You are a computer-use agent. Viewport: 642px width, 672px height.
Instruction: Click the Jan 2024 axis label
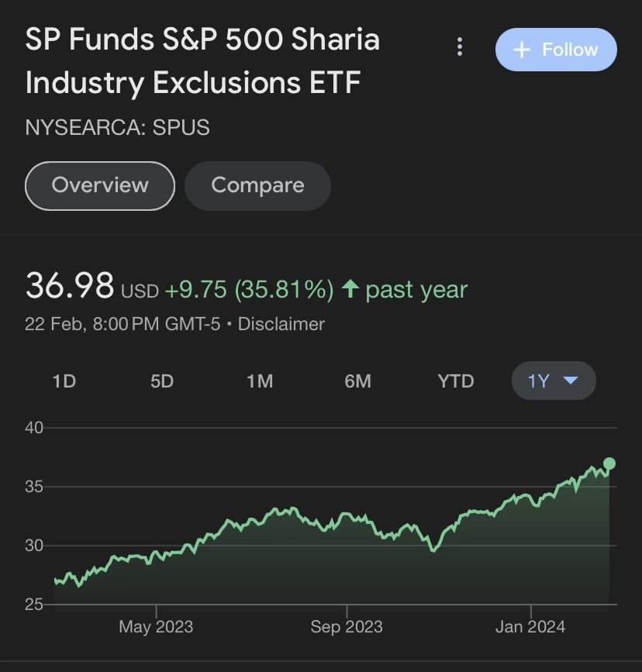pyautogui.click(x=531, y=626)
